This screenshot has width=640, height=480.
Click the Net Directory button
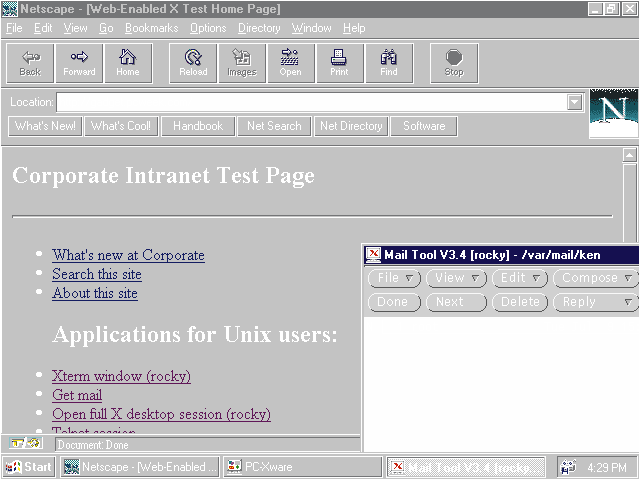pyautogui.click(x=351, y=126)
